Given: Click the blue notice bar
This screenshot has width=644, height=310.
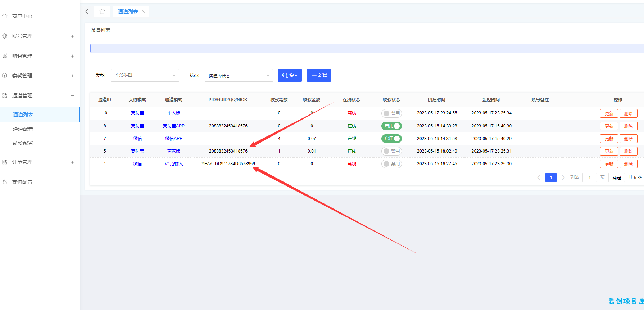Looking at the screenshot, I should pyautogui.click(x=367, y=48).
